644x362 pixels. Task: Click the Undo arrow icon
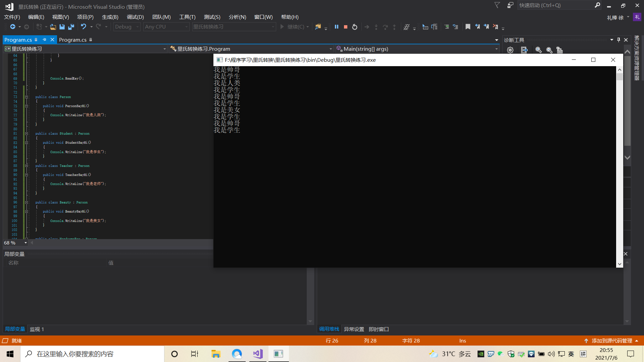pyautogui.click(x=84, y=27)
